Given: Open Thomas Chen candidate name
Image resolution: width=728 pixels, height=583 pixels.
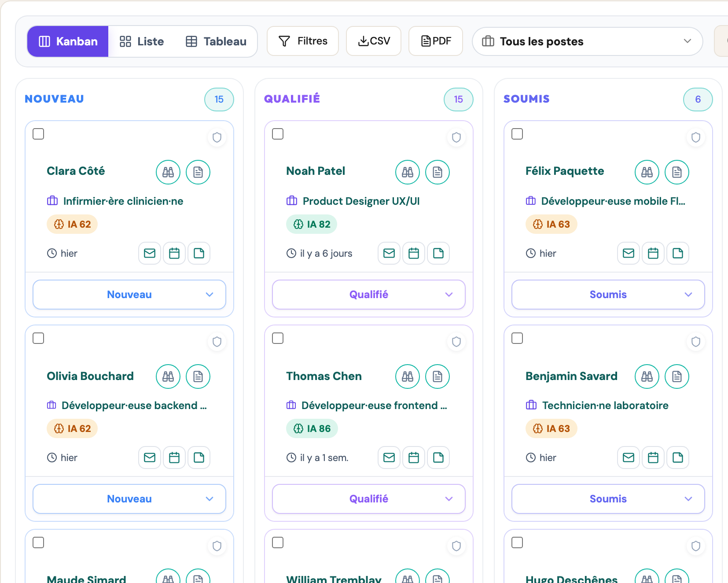Looking at the screenshot, I should point(324,376).
